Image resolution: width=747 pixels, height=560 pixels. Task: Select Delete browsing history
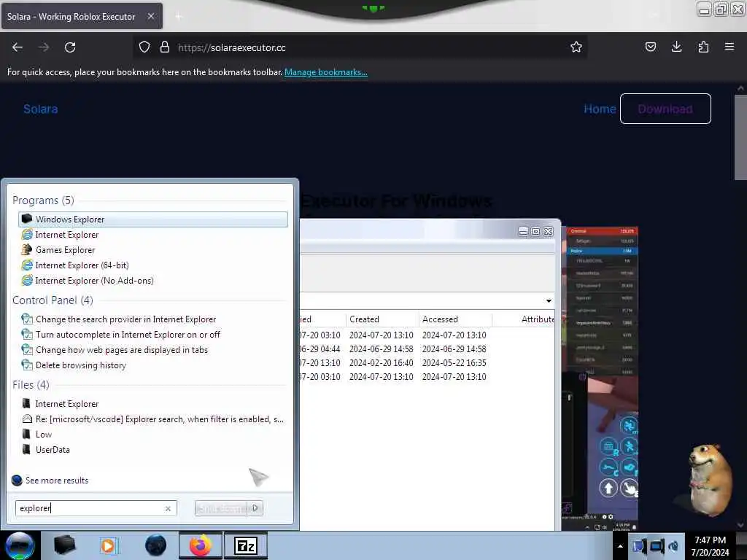(x=153, y=365)
